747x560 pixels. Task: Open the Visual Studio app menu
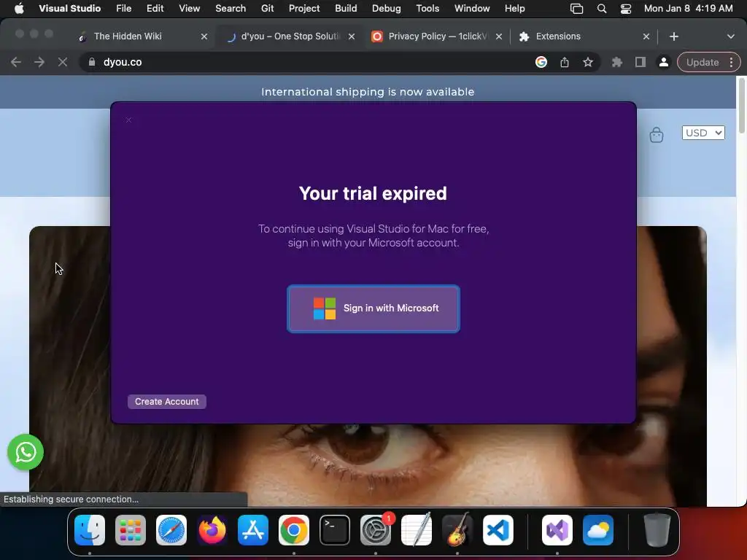pyautogui.click(x=69, y=9)
